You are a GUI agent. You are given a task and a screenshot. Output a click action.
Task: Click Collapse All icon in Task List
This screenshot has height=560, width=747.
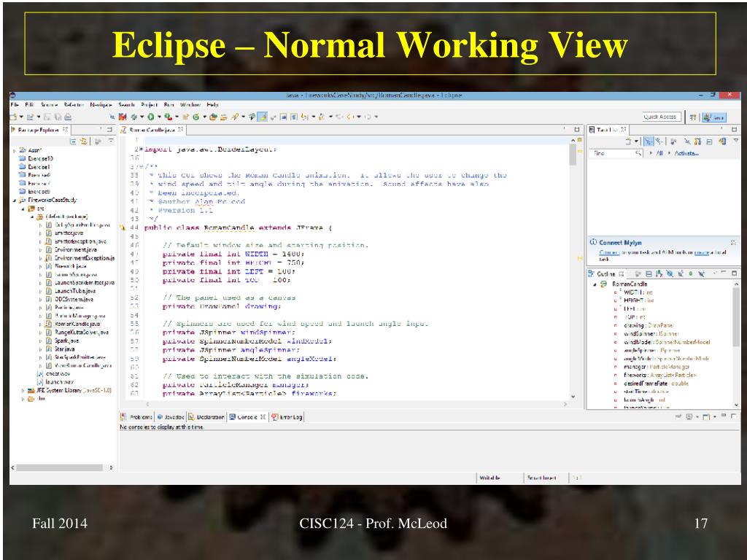tap(709, 141)
